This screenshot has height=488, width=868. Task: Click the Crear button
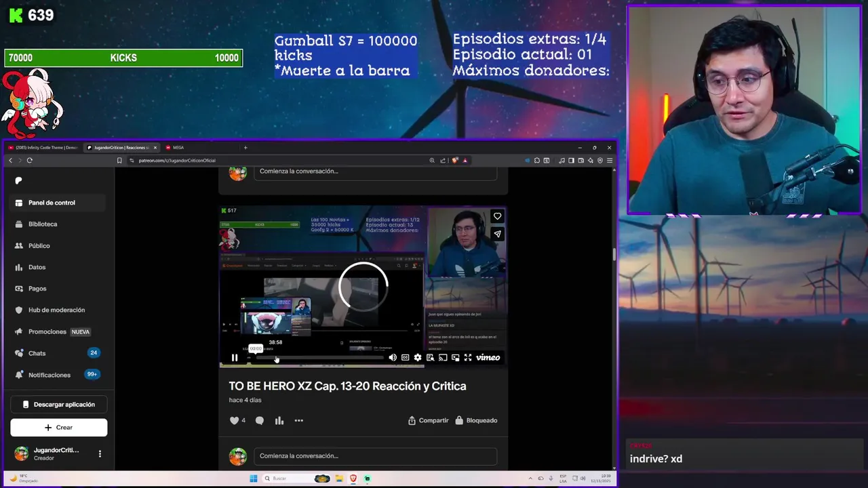tap(59, 428)
